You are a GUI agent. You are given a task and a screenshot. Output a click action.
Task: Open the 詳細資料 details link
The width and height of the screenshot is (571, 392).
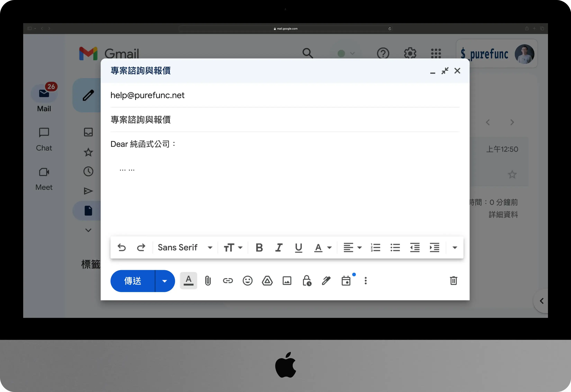click(x=503, y=214)
